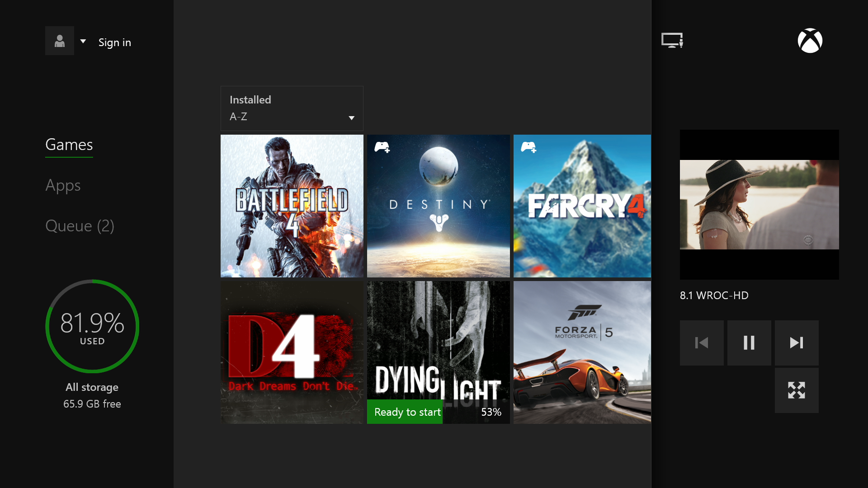Screen dimensions: 868x488
Task: Skip to the next channel
Action: tap(797, 343)
